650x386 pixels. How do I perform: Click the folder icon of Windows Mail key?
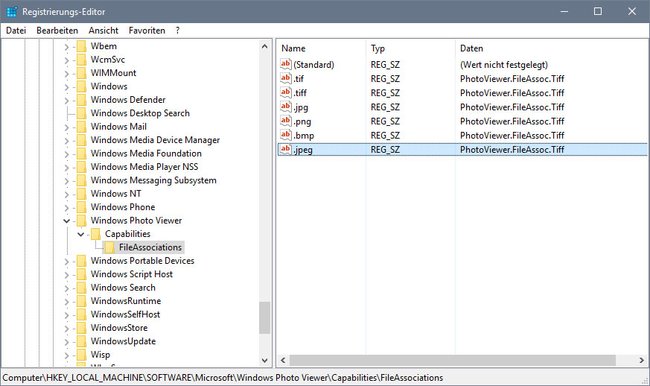coord(82,126)
